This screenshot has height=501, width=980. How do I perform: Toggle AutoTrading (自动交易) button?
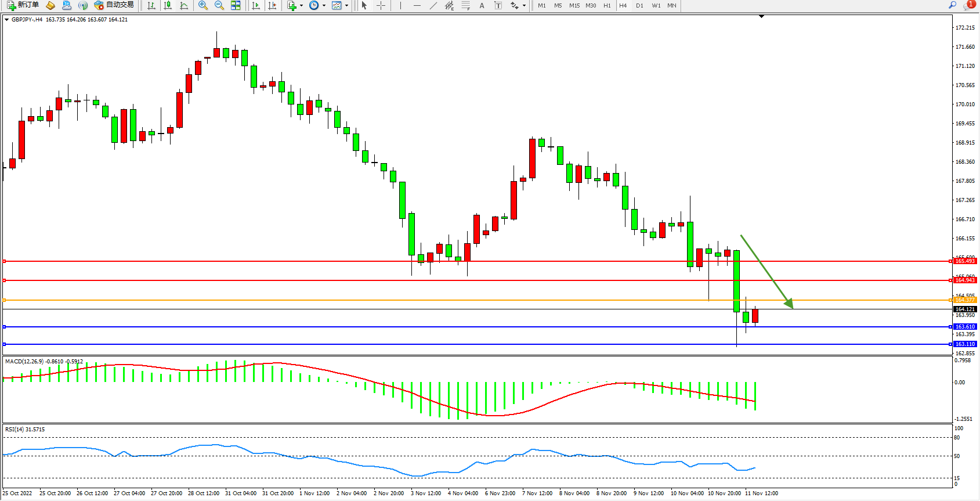(x=114, y=5)
